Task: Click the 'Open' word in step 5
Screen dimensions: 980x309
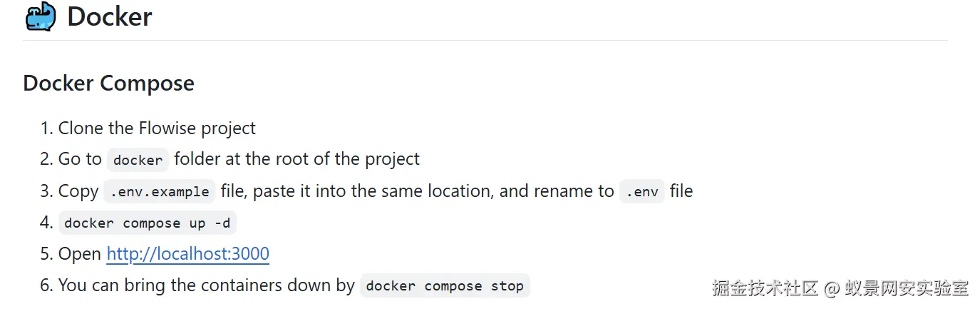Action: point(80,254)
